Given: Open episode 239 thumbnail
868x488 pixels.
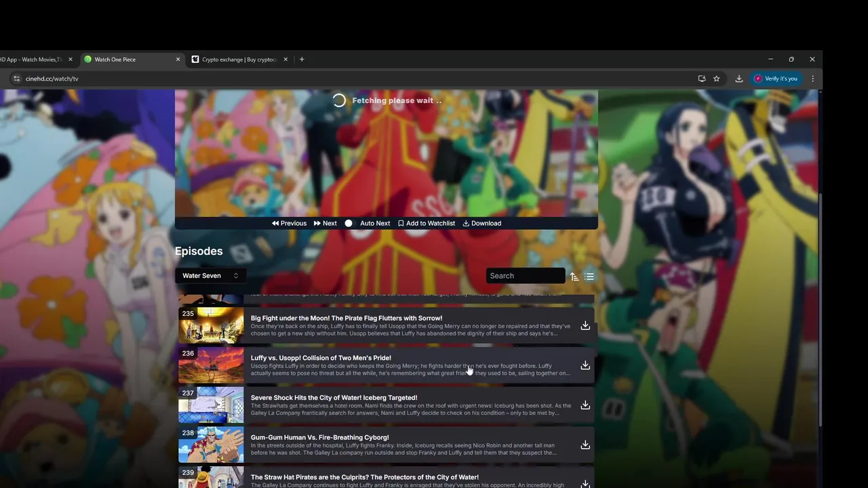Looking at the screenshot, I should (x=211, y=478).
